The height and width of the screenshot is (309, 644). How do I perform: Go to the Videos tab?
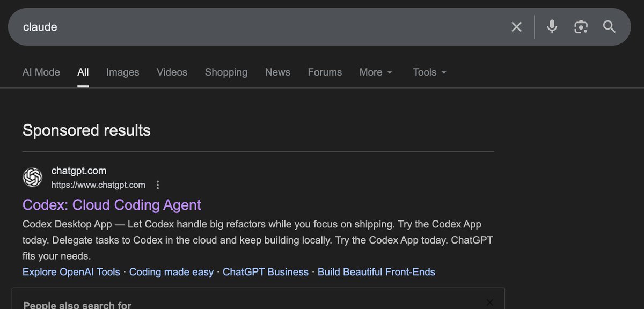tap(172, 72)
